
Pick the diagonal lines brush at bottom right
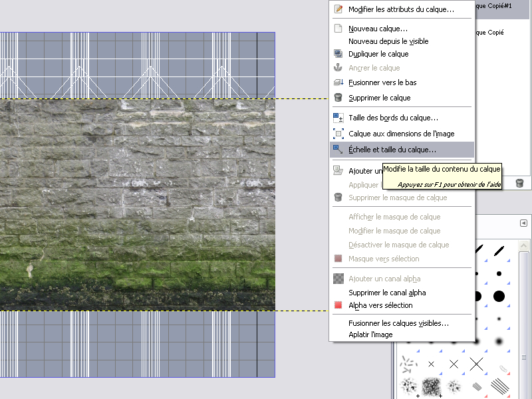click(x=499, y=385)
